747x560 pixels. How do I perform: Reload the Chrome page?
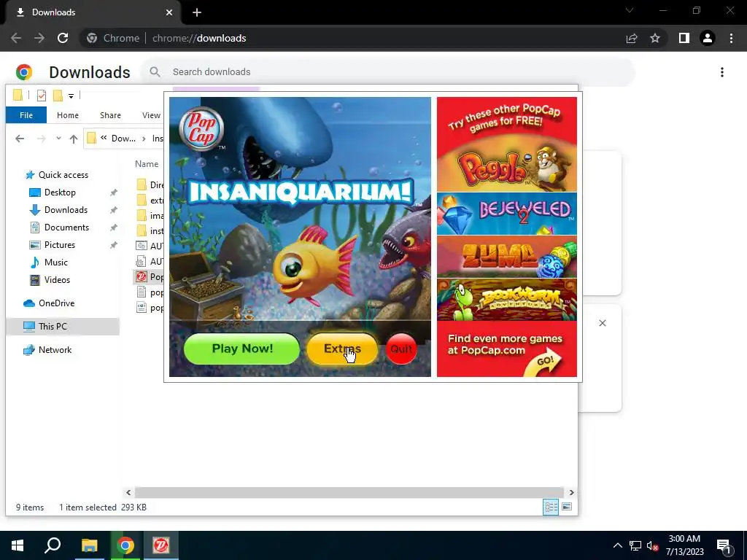63,38
